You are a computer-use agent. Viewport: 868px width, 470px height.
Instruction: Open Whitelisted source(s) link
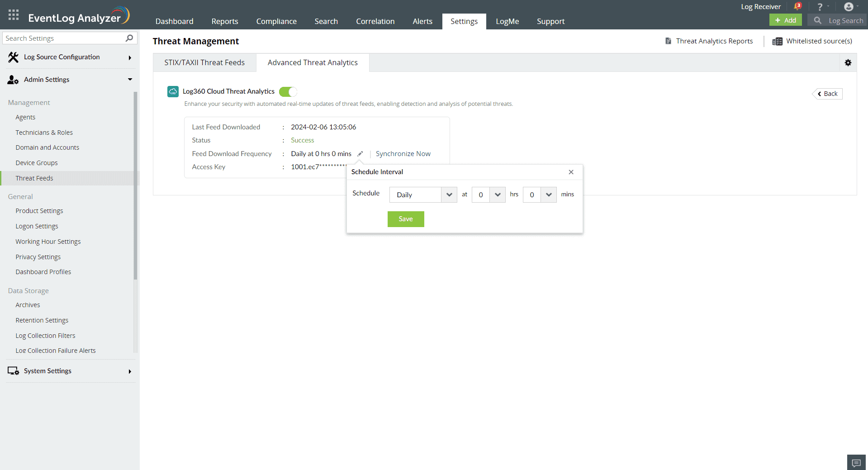pyautogui.click(x=819, y=41)
